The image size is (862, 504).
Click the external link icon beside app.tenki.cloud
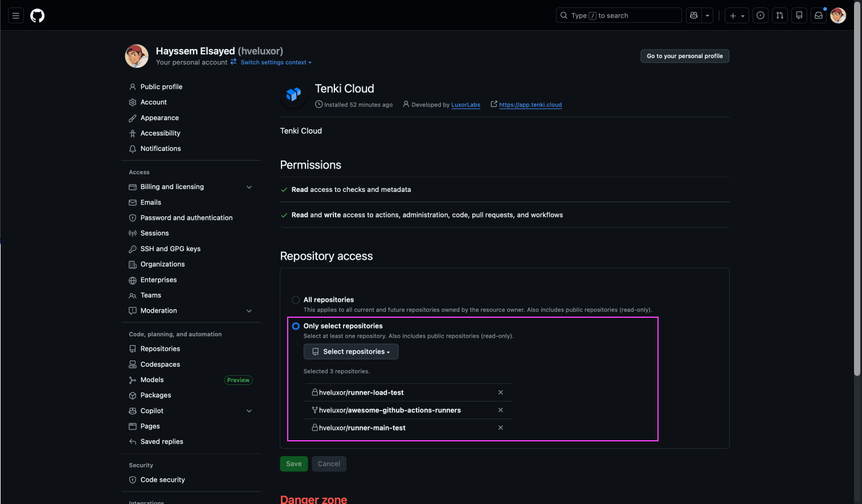(494, 104)
